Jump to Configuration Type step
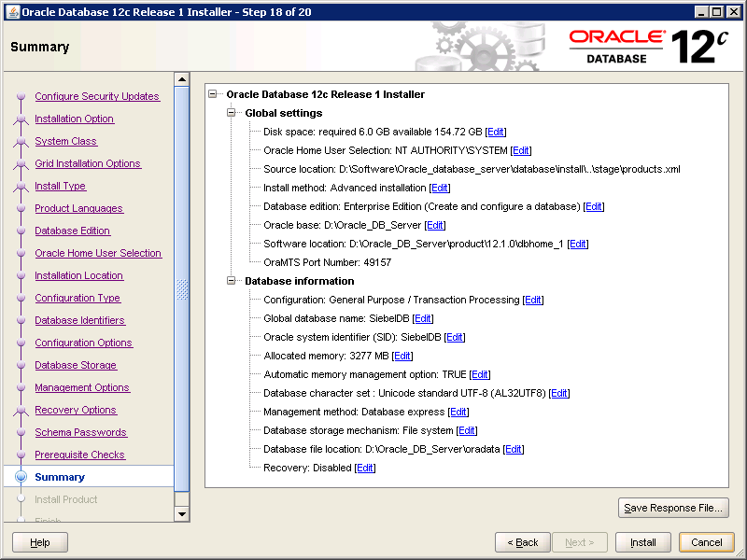This screenshot has height=560, width=747. [x=78, y=298]
